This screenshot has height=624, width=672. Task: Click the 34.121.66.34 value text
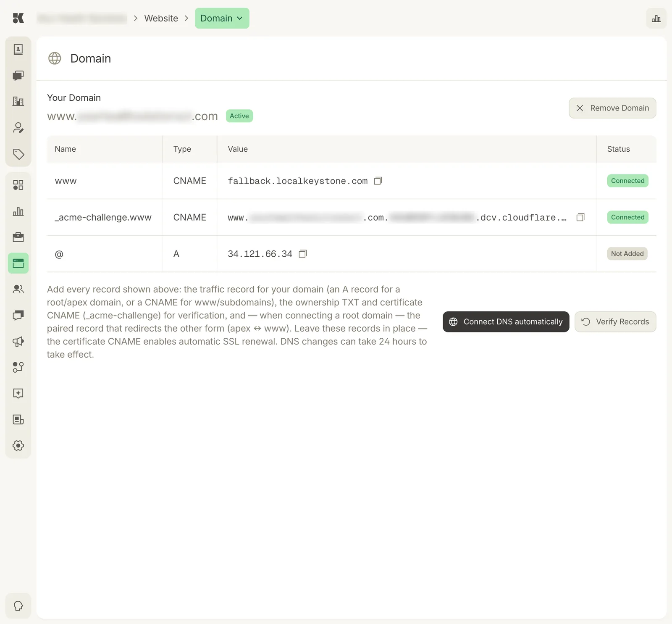260,254
